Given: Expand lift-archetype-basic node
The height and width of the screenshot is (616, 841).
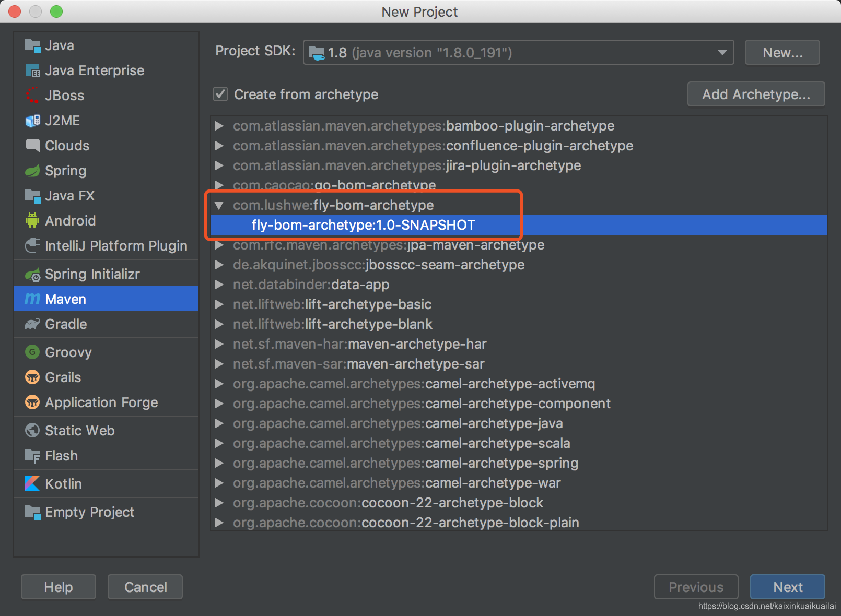Looking at the screenshot, I should pos(219,304).
